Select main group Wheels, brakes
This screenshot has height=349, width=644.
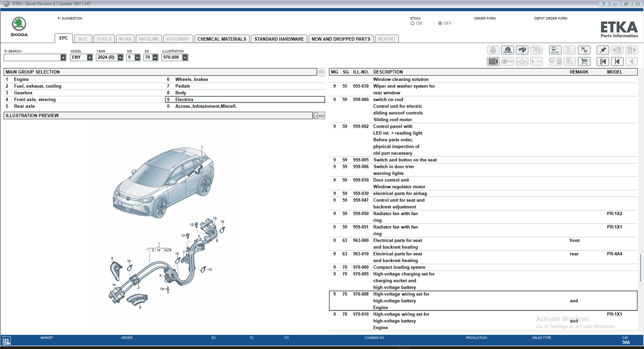(192, 79)
